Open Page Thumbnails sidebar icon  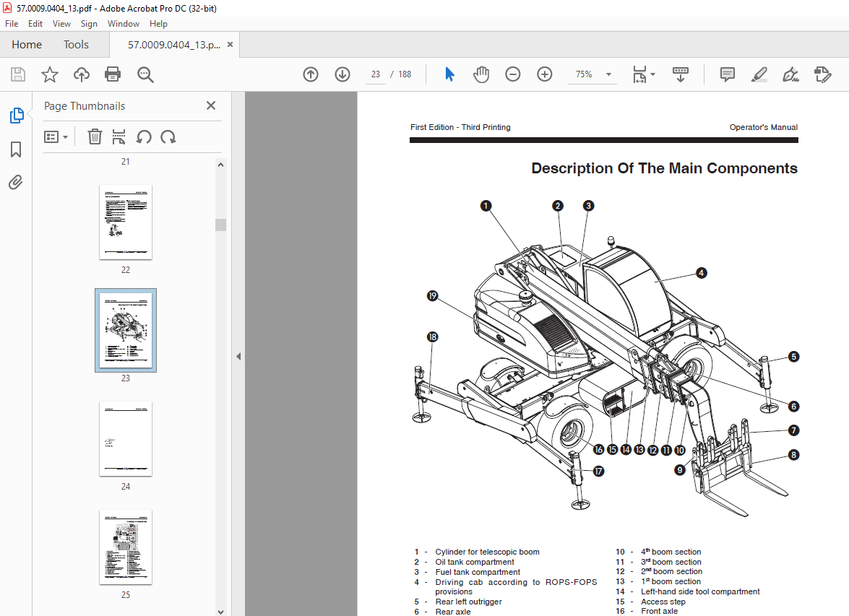(x=16, y=116)
